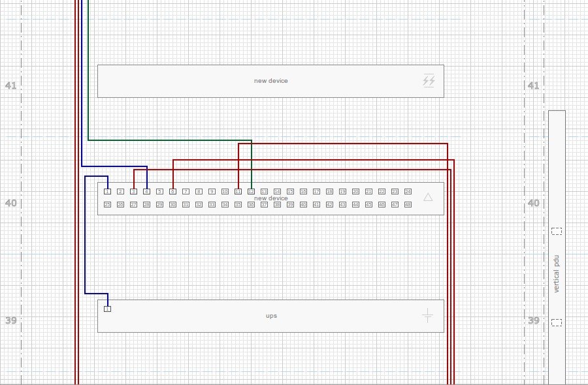
Task: Select port 1 on the ups device
Action: 107,309
